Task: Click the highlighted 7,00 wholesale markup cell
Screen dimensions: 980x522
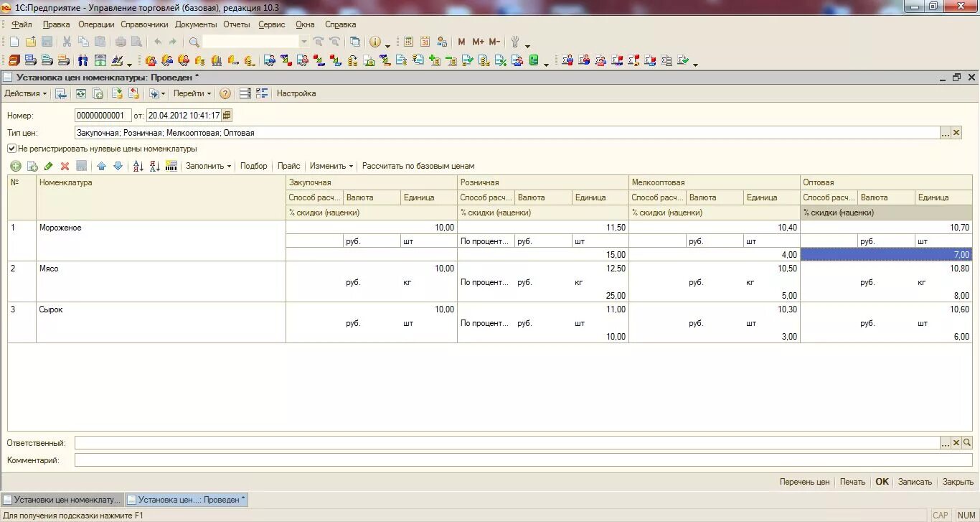Action: [886, 254]
